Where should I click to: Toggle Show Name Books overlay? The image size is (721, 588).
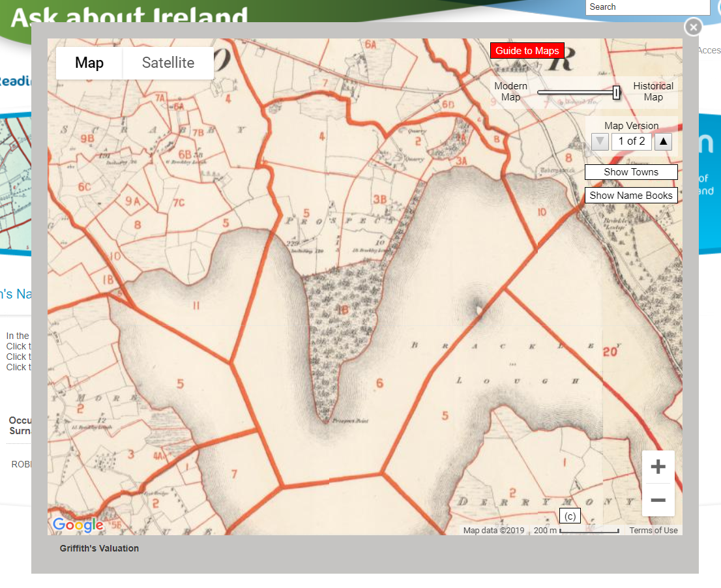(x=630, y=195)
